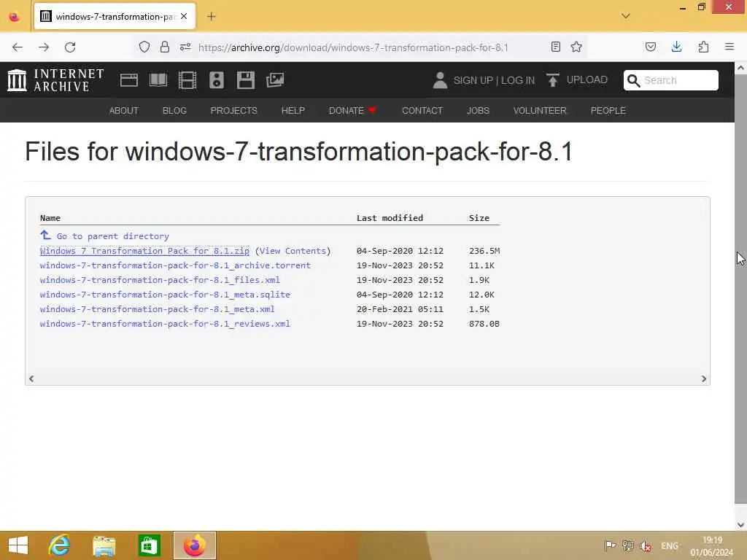This screenshot has height=560, width=747.
Task: Click file listing scroll right arrow
Action: pos(704,378)
